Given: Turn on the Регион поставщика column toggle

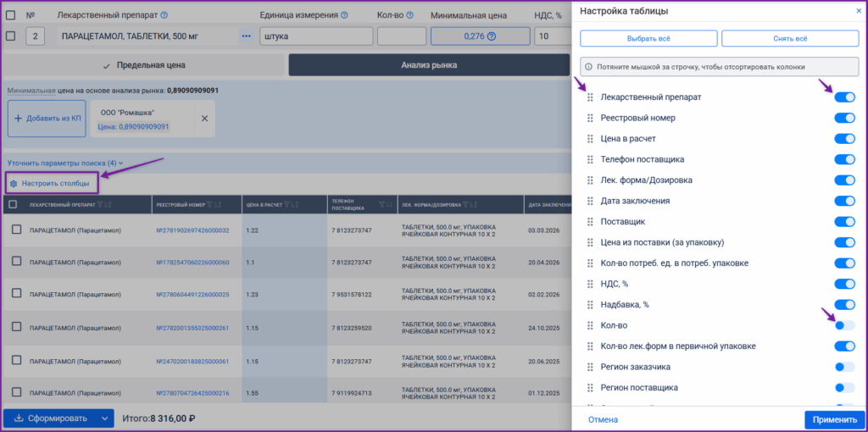Looking at the screenshot, I should (845, 388).
